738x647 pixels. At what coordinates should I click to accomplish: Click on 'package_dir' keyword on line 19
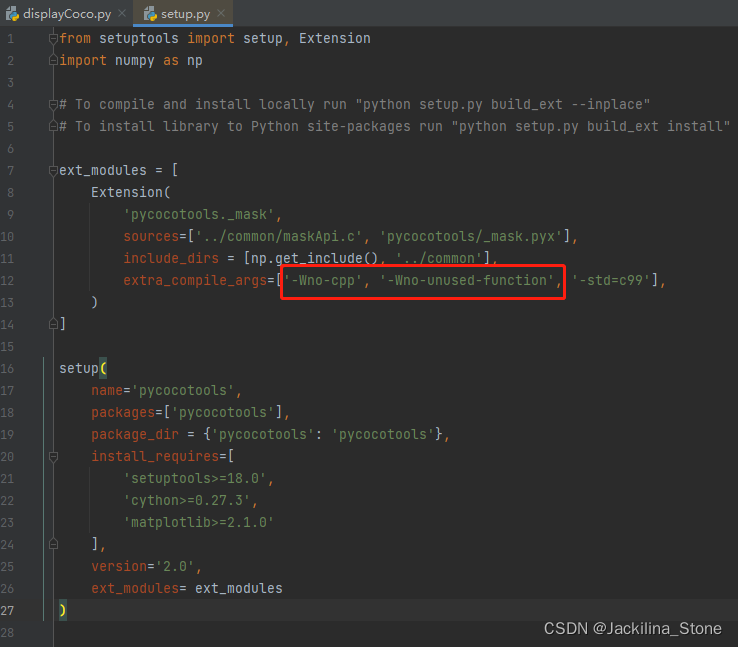tap(135, 434)
